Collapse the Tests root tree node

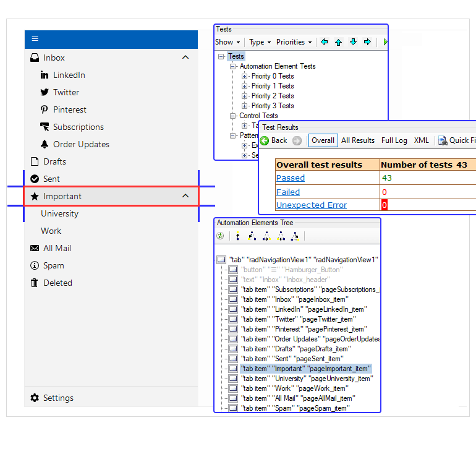pyautogui.click(x=221, y=56)
